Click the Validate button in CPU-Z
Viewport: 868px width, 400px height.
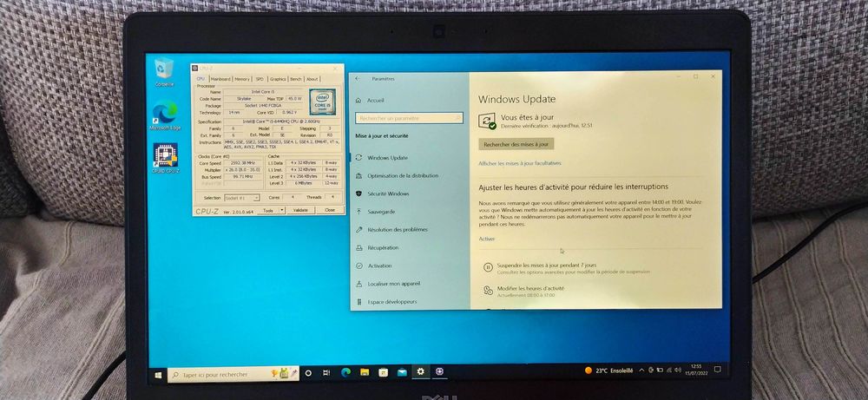[x=300, y=210]
